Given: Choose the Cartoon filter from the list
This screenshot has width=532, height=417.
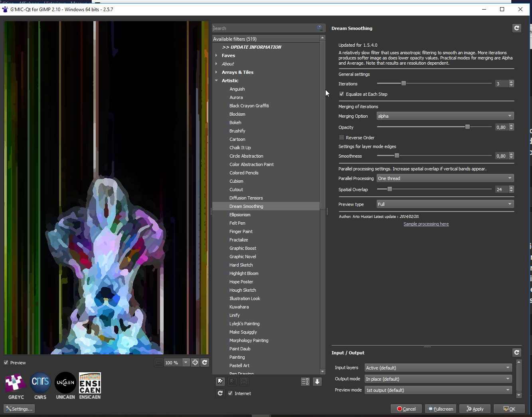Looking at the screenshot, I should [x=237, y=139].
